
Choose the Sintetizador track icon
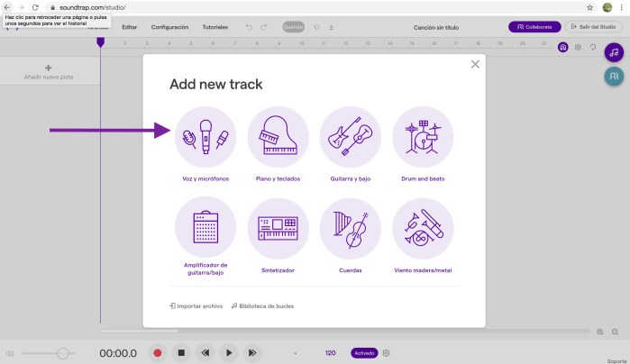click(x=278, y=227)
